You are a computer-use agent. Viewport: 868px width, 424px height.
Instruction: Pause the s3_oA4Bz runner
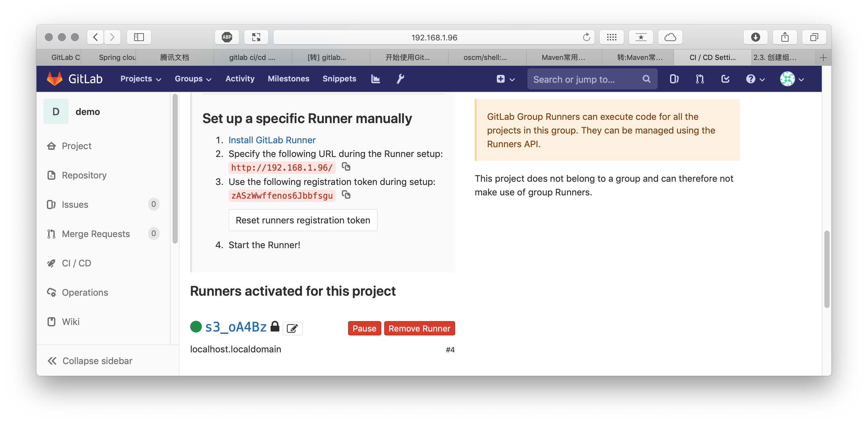point(364,328)
